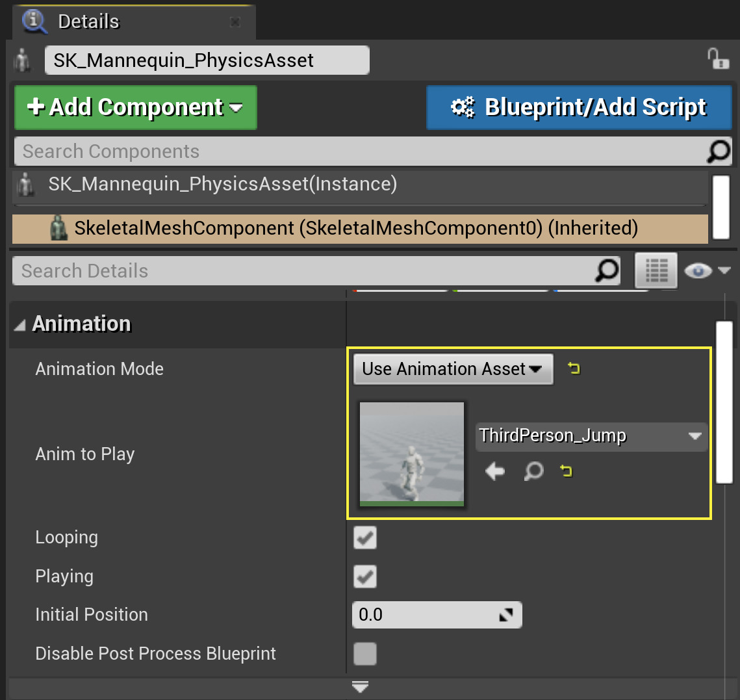Viewport: 740px width, 700px height.
Task: Edit the SK_Mannequin_PhysicsAsset name field
Action: tap(207, 60)
